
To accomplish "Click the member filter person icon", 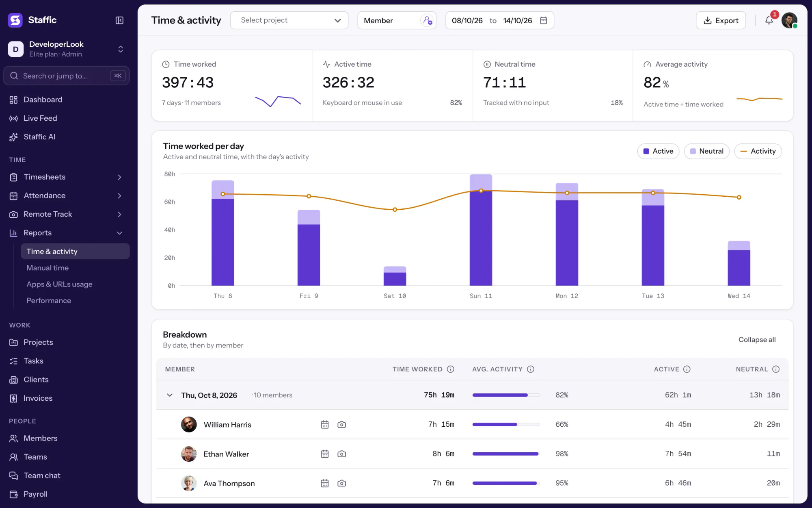I will point(427,20).
